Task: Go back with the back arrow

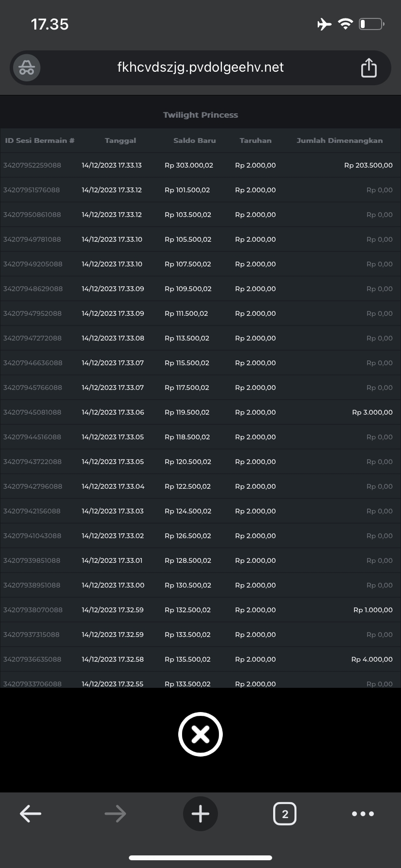Action: (31, 814)
